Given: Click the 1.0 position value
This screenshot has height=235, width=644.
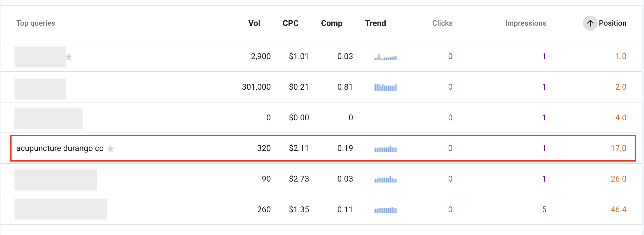Looking at the screenshot, I should tap(621, 56).
